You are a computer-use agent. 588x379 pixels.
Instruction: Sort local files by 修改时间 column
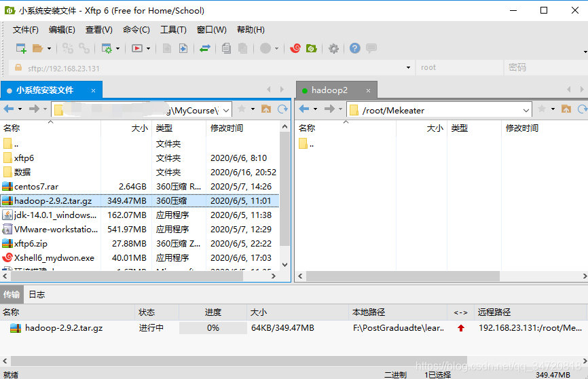[x=243, y=128]
